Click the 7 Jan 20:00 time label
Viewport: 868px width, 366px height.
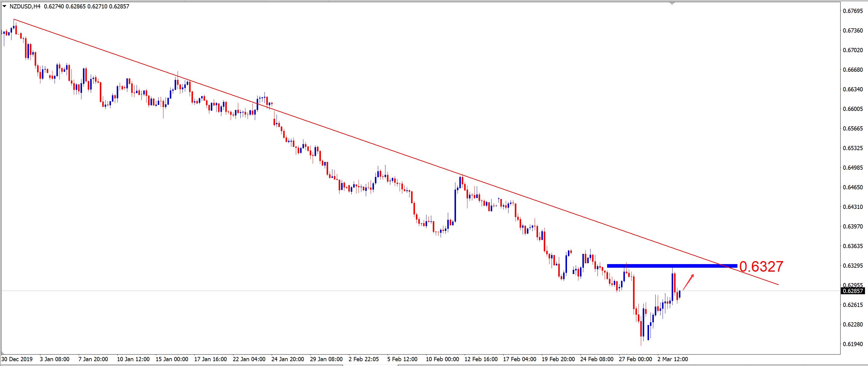(93, 359)
